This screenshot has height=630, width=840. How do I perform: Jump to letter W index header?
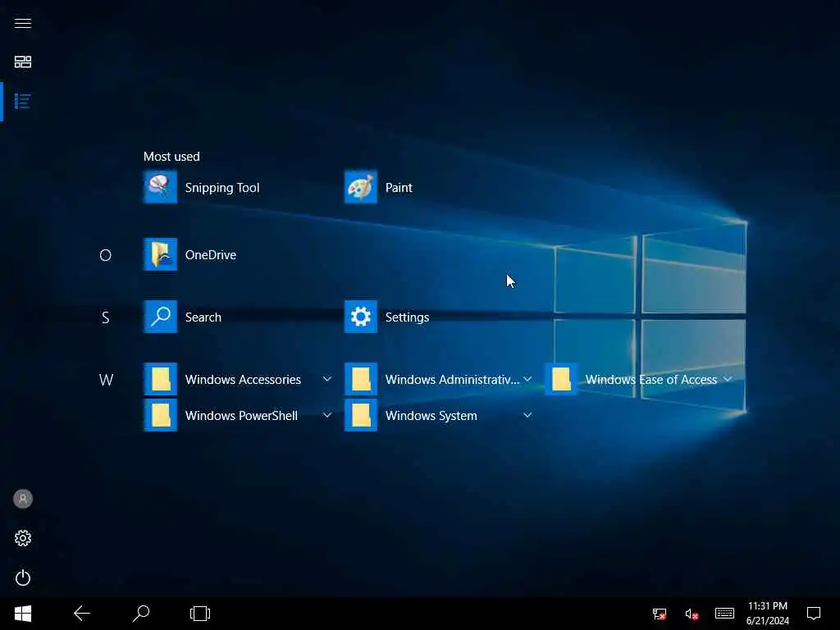(x=106, y=380)
